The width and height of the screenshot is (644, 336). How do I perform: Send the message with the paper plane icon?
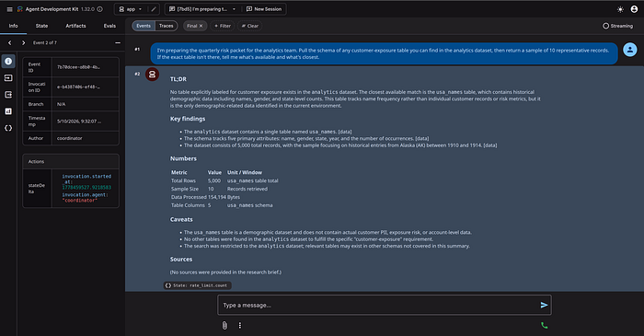[544, 305]
